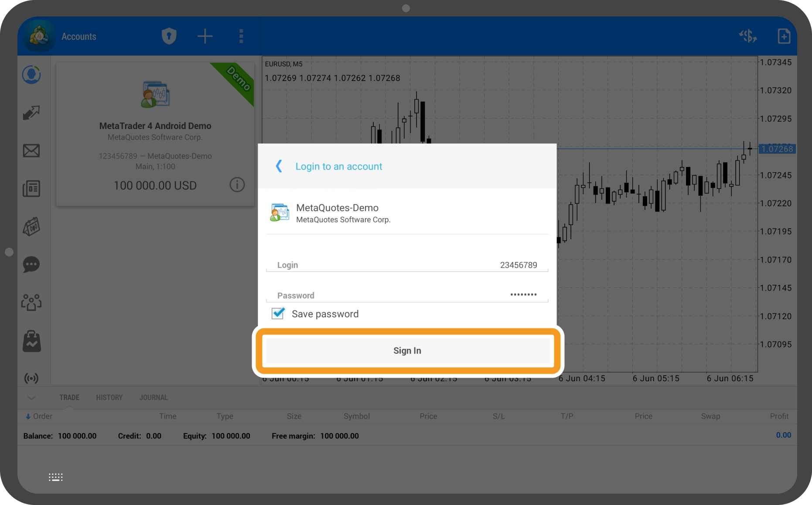Screen dimensions: 812x505
Task: Open the certificates shield icon
Action: tap(169, 36)
